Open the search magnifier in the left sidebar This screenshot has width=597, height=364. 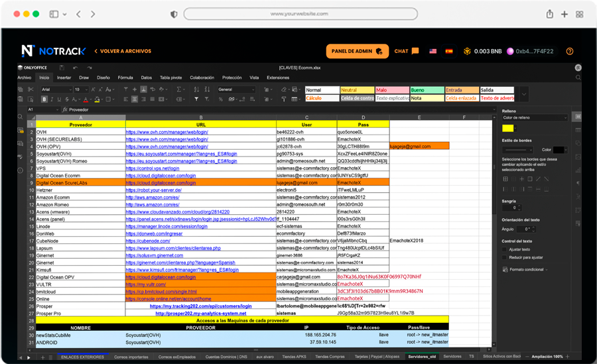(x=20, y=117)
